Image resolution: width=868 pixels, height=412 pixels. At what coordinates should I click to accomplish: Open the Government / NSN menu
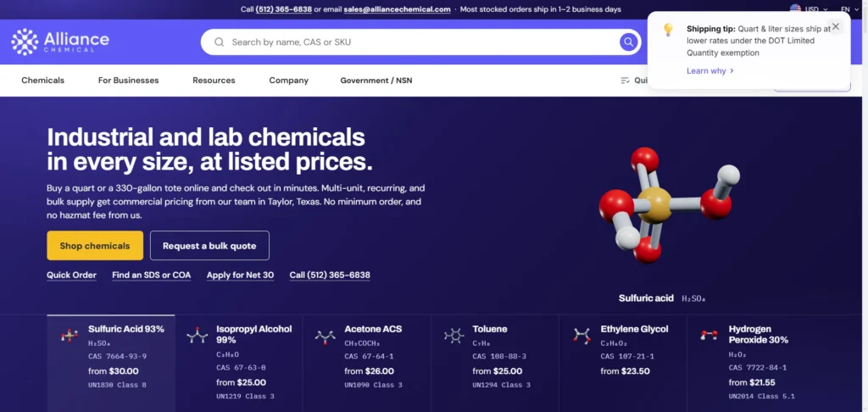[x=376, y=81]
